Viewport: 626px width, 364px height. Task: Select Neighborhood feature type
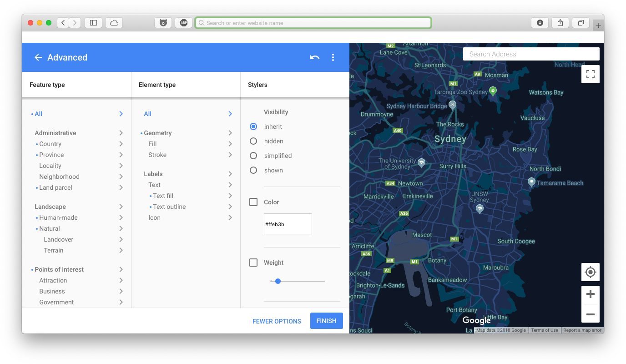click(59, 177)
